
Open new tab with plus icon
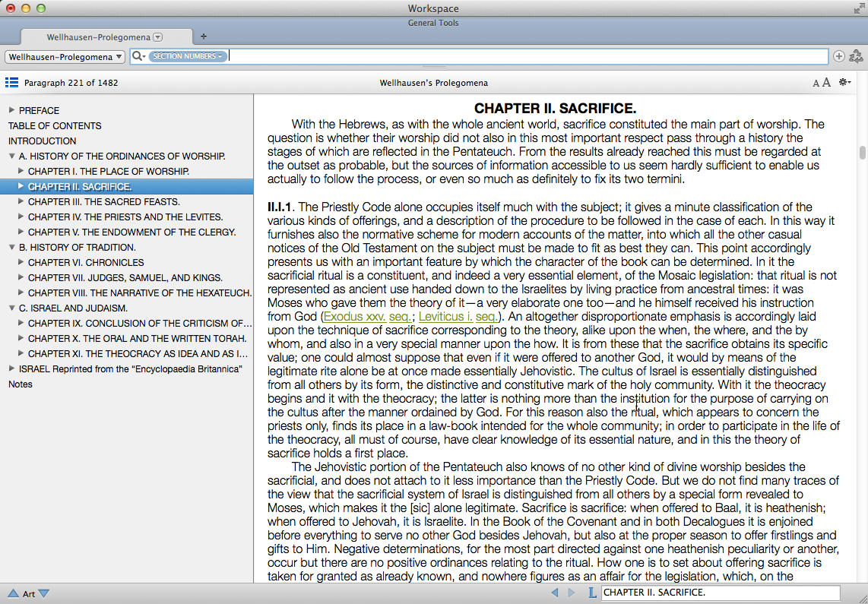coord(204,36)
